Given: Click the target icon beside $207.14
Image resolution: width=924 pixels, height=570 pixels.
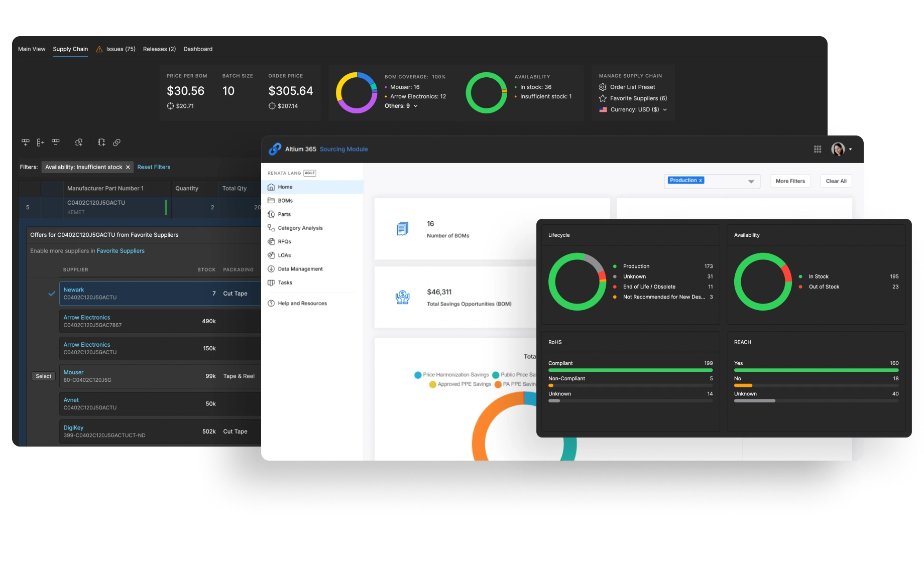Looking at the screenshot, I should [272, 106].
